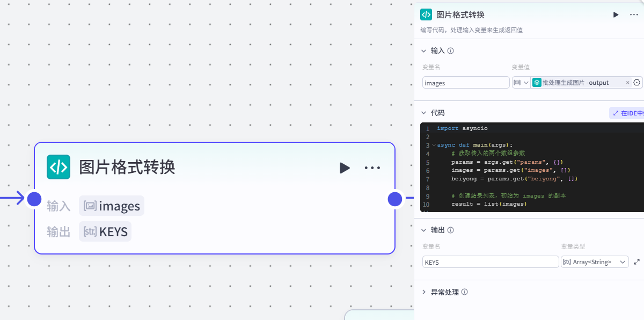Screen dimensions: 644x320
Task: Open the Array<String> type dropdown
Action: pos(595,262)
